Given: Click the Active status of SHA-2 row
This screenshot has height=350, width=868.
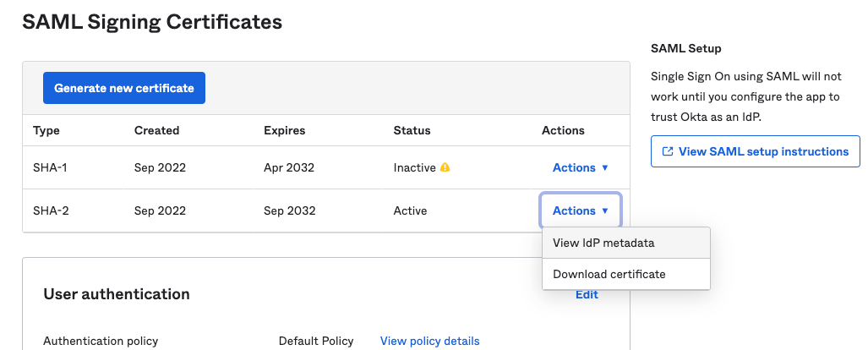Looking at the screenshot, I should [x=410, y=211].
